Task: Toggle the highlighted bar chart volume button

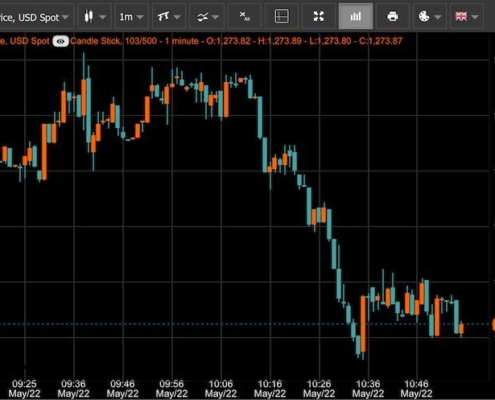Action: (x=356, y=16)
